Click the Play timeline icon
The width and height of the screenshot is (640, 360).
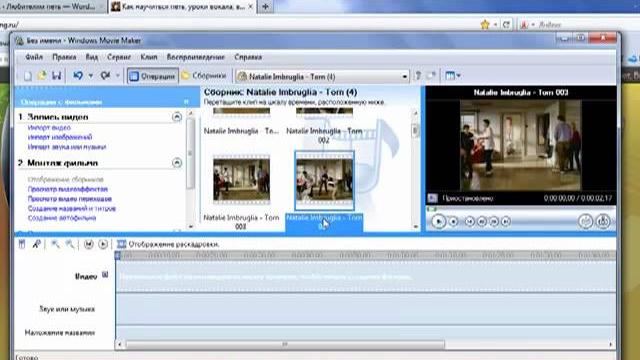point(103,244)
